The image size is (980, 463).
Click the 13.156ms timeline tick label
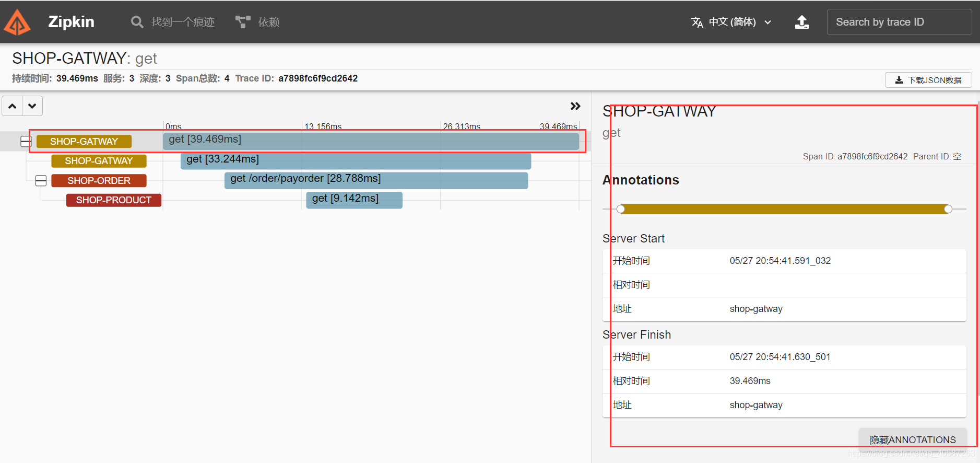[x=323, y=126]
